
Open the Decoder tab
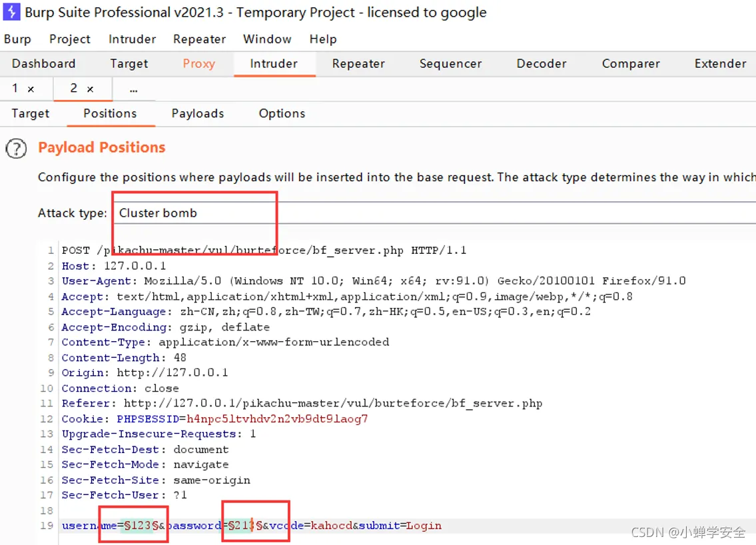point(542,64)
